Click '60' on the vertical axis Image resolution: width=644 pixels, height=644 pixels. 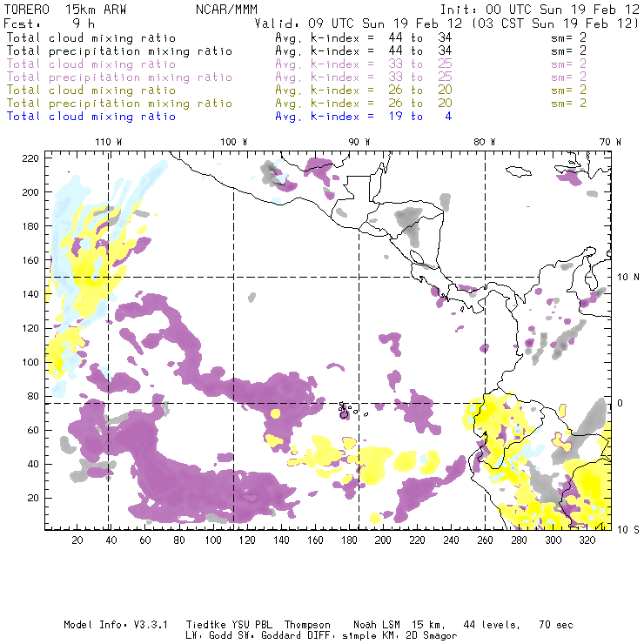[x=33, y=430]
